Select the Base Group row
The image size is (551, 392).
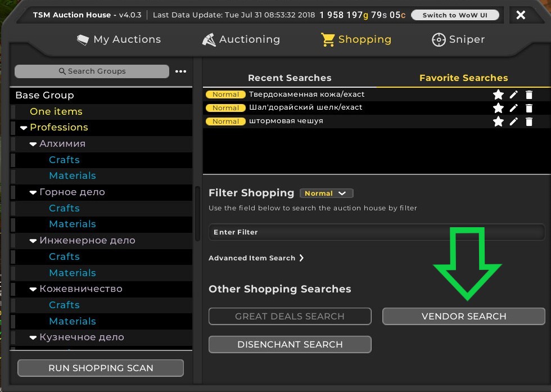pos(101,95)
